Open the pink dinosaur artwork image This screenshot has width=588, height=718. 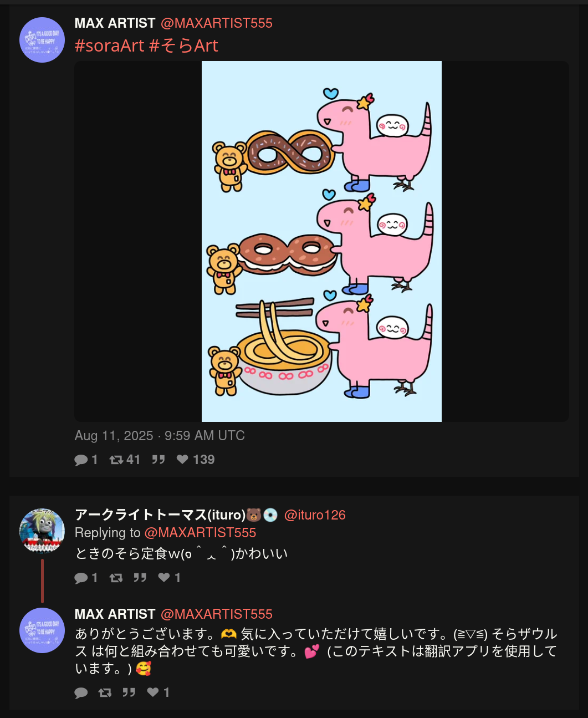[x=321, y=241]
